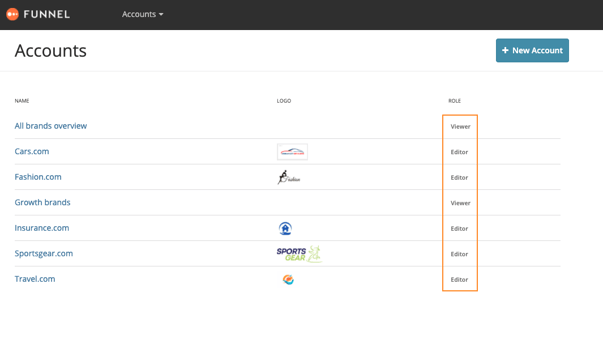Open the All brands overview account

click(x=51, y=126)
